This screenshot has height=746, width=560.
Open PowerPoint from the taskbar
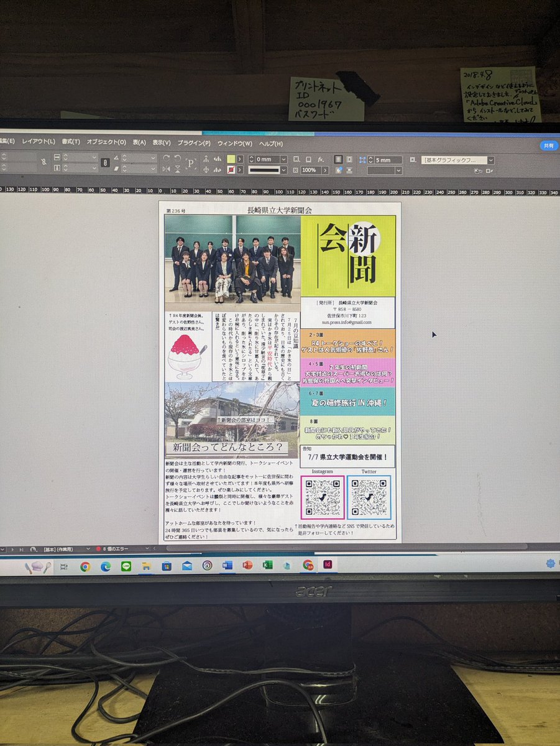point(247,565)
